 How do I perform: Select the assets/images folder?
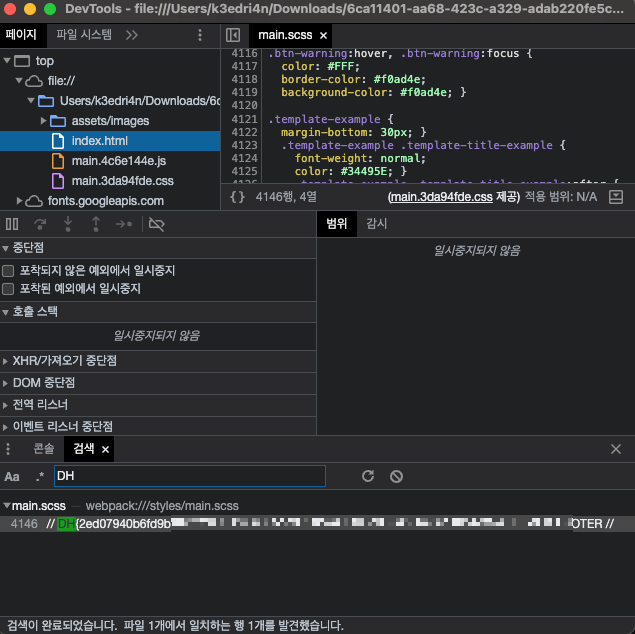coord(110,121)
